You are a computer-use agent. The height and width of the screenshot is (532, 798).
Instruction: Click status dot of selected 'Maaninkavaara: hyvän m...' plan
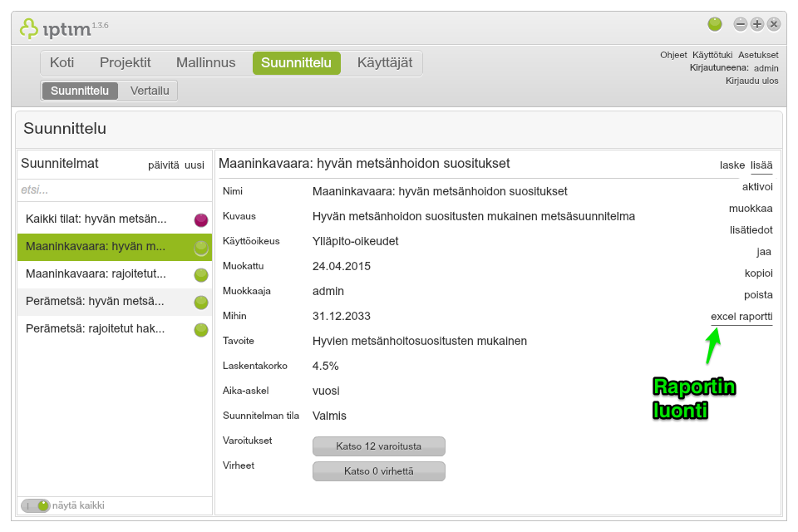point(200,247)
